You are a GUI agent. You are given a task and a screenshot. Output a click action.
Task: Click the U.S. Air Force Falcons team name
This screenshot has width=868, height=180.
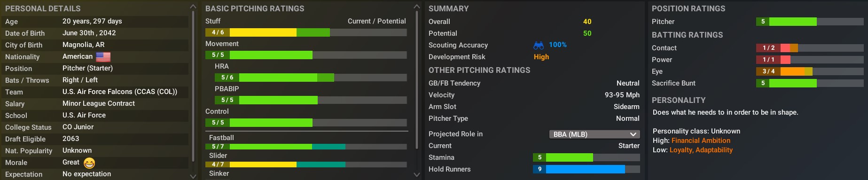tap(120, 92)
